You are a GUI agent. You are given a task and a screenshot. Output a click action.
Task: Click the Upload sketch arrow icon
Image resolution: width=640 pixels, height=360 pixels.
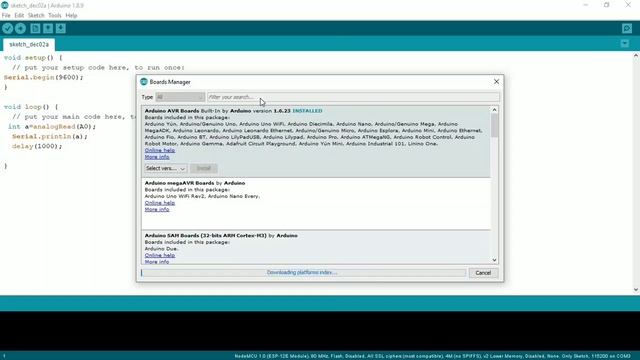point(20,28)
